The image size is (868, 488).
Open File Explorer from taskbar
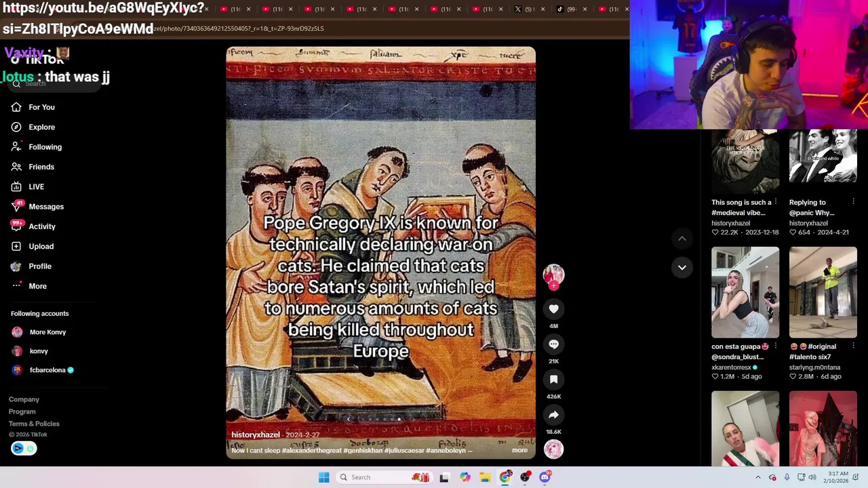coord(485,477)
